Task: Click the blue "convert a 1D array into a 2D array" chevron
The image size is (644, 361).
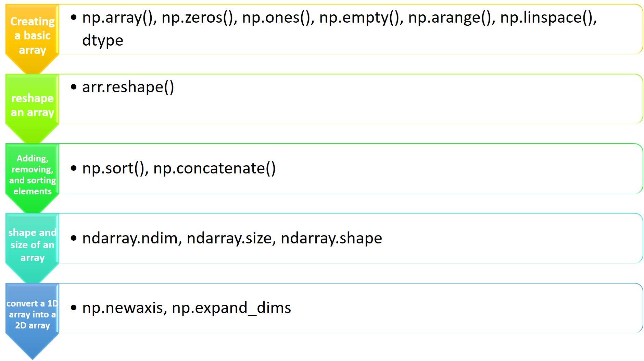Action: (33, 314)
